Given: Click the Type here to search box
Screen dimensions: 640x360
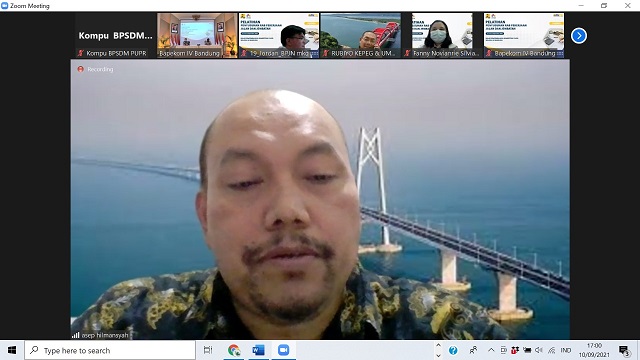Looking at the screenshot, I should coord(110,350).
